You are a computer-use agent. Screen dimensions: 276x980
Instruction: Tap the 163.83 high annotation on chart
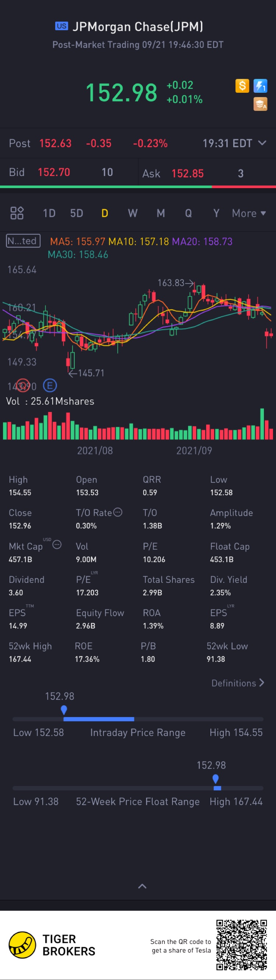(175, 283)
